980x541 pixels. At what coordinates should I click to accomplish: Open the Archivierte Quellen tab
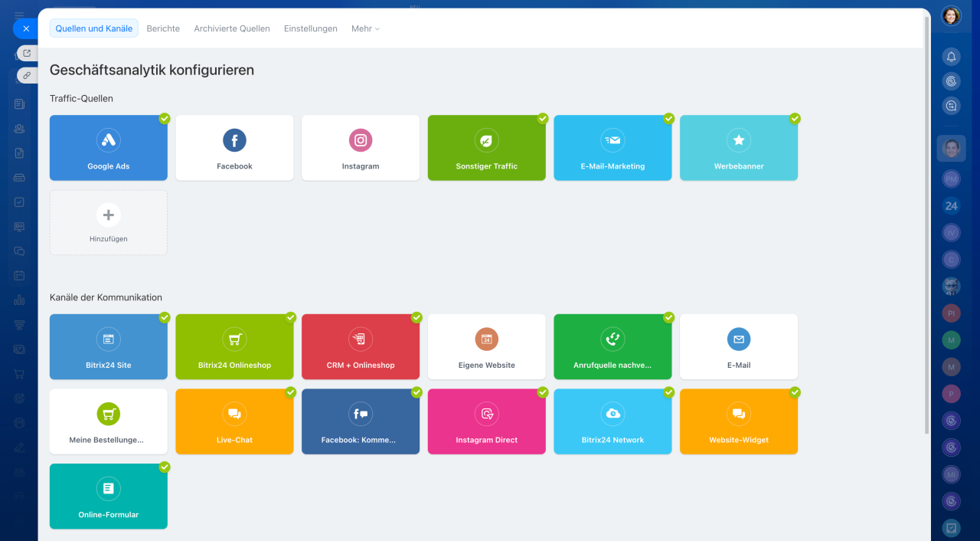coord(232,28)
